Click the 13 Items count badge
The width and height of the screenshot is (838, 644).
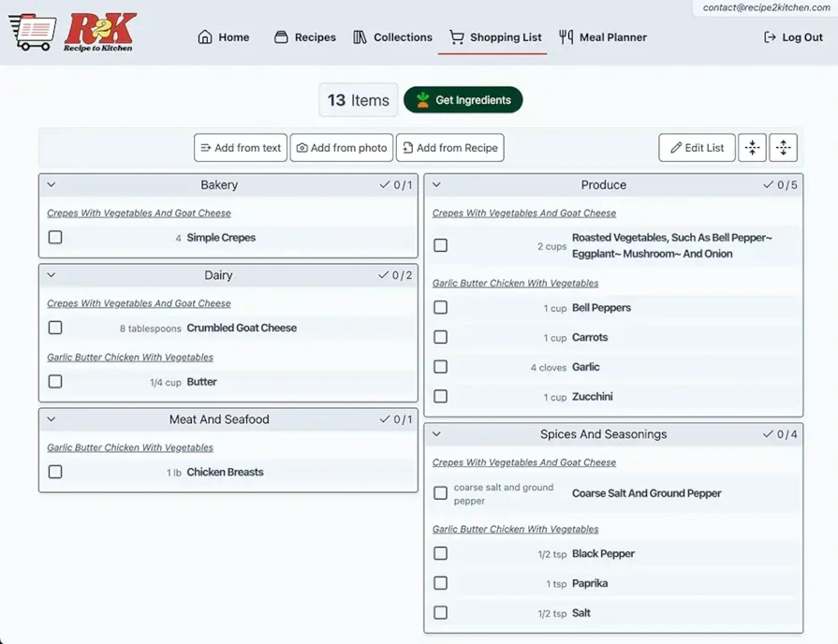[x=358, y=100]
